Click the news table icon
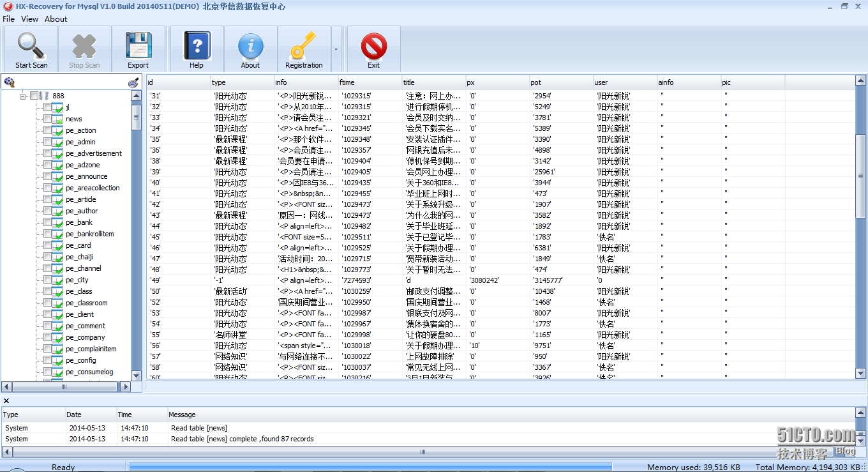The height and width of the screenshot is (472, 868). tap(57, 119)
